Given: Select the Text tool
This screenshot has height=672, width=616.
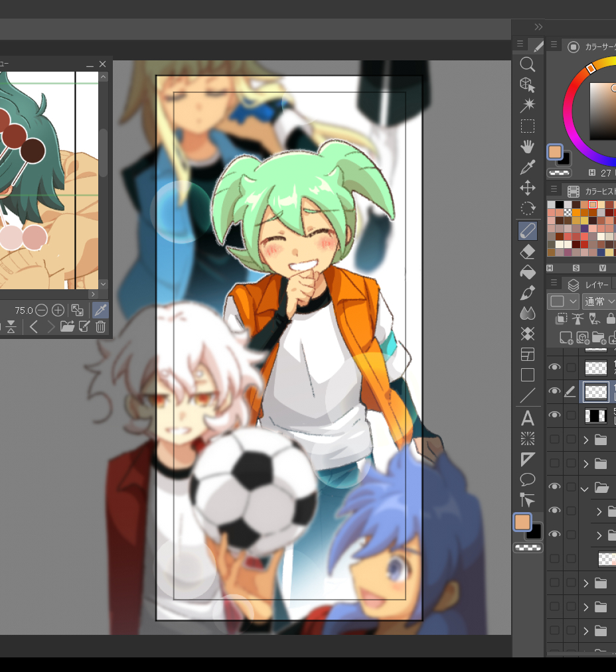Looking at the screenshot, I should [527, 419].
